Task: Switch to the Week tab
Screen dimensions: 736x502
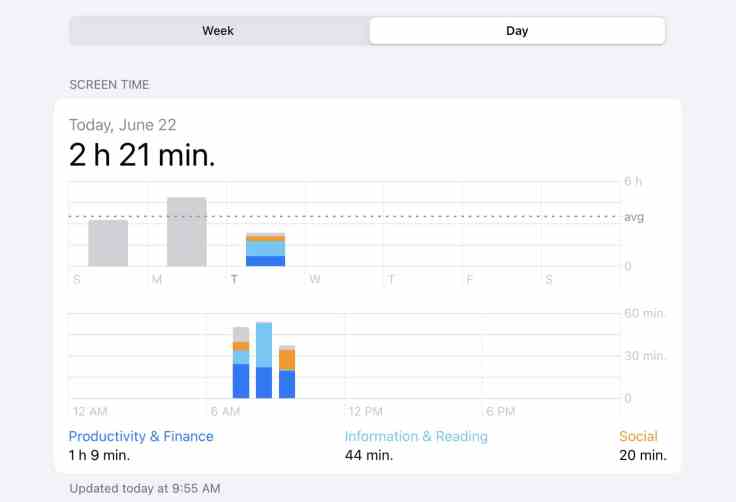Action: pyautogui.click(x=218, y=31)
